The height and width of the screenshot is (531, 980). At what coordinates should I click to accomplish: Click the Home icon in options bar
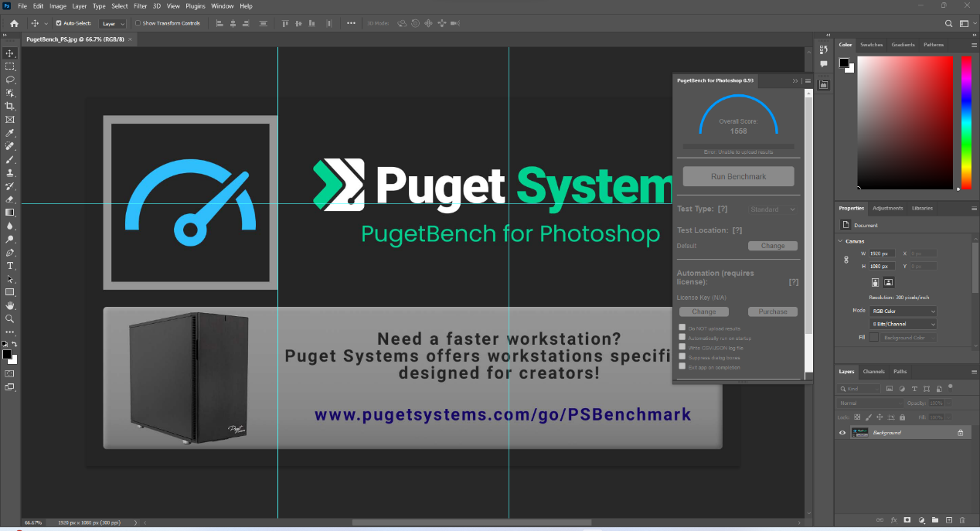click(14, 23)
